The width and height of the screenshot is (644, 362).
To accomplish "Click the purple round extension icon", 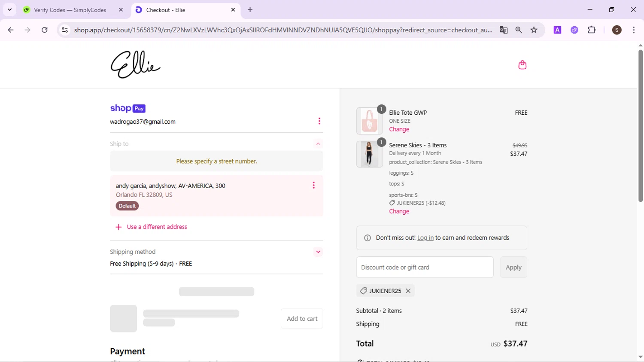I will coord(574,30).
